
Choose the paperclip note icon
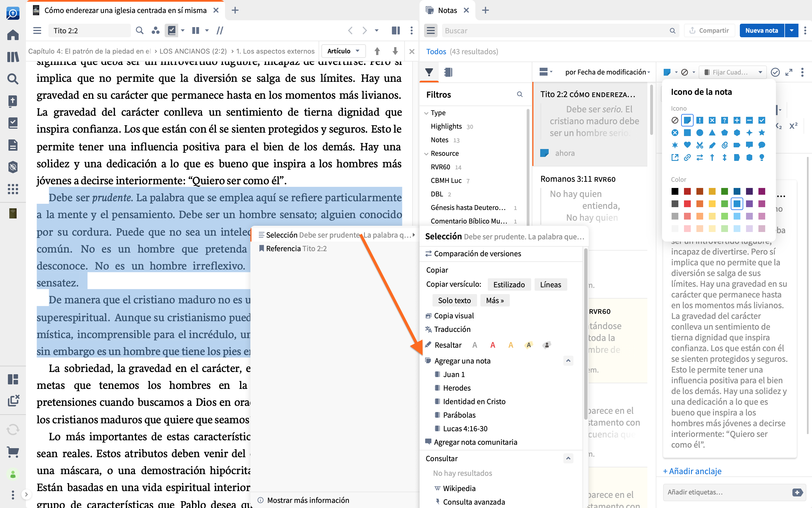(724, 145)
